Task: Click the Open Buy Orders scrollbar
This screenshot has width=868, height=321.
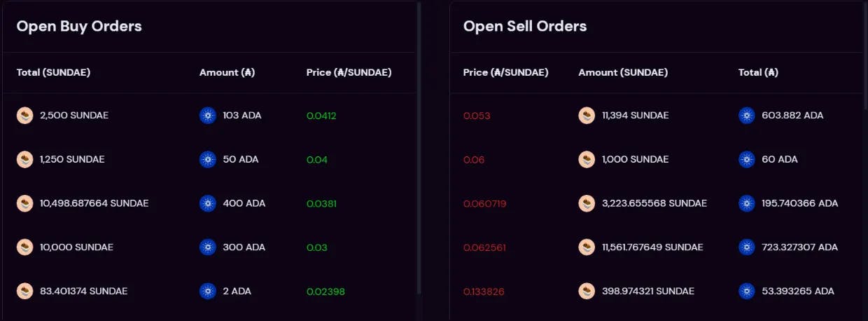Action: tap(419, 147)
